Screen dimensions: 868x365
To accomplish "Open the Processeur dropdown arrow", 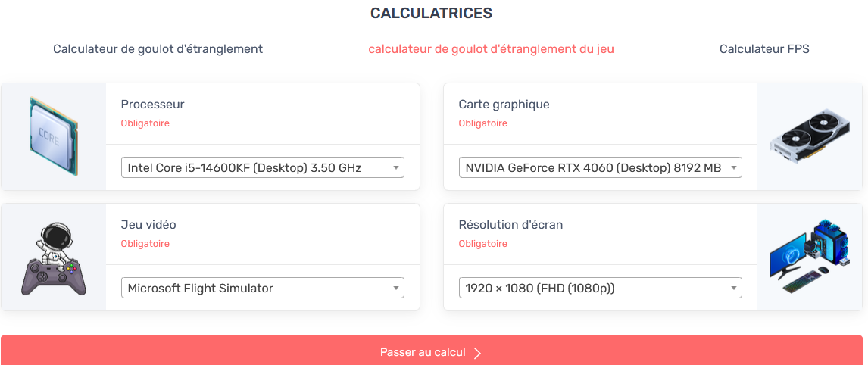I will (396, 168).
